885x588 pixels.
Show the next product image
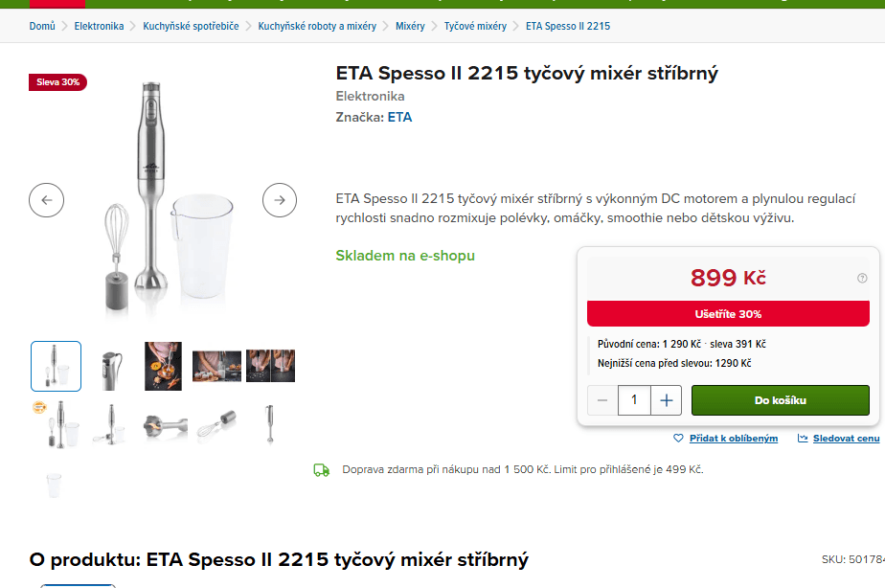280,200
